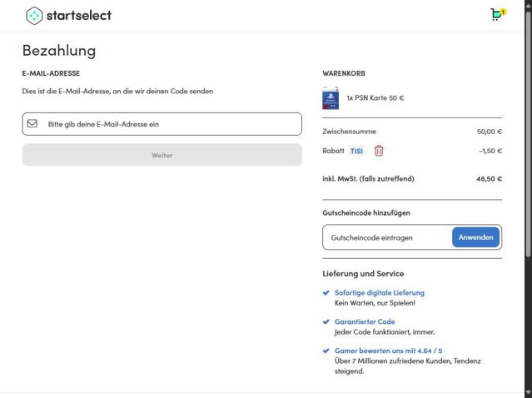
Task: Click the scrollbar down arrow
Action: [529, 394]
